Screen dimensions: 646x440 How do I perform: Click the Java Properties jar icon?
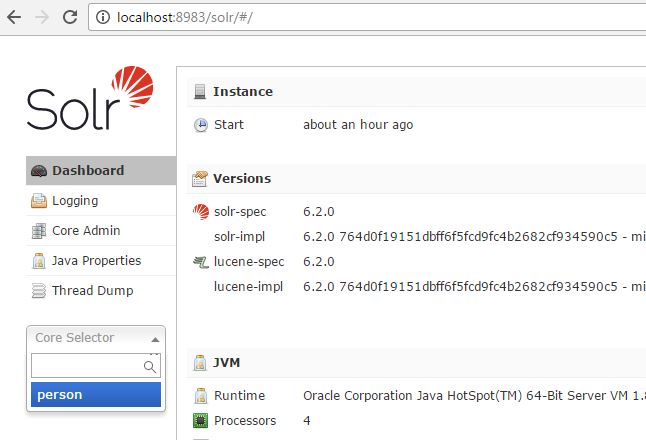point(40,261)
